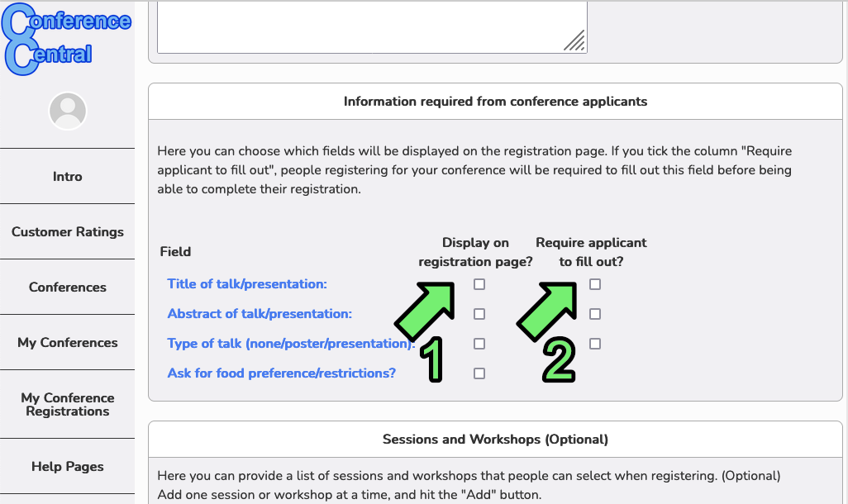The width and height of the screenshot is (848, 504).
Task: Click the Information required from conference applicants header
Action: point(495,101)
